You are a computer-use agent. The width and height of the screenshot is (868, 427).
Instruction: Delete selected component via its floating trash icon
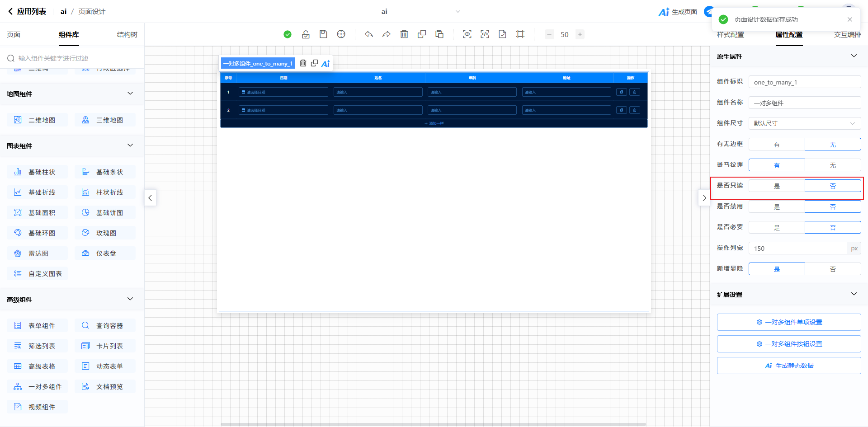(303, 63)
